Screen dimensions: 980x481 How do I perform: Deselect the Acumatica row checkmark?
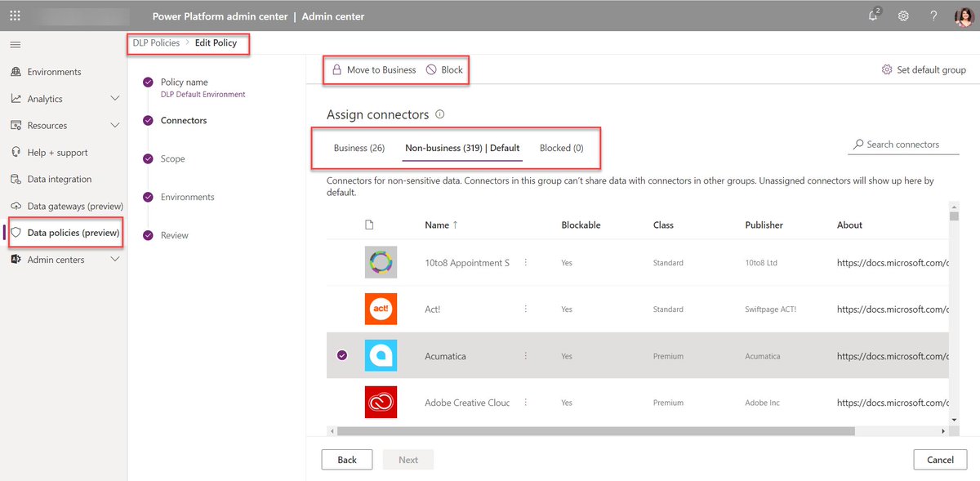pyautogui.click(x=342, y=356)
